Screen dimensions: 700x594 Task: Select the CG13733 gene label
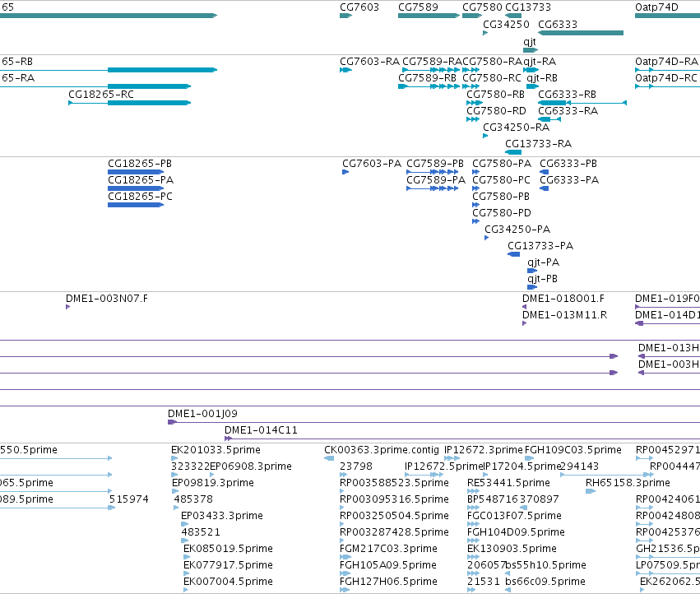pos(528,7)
